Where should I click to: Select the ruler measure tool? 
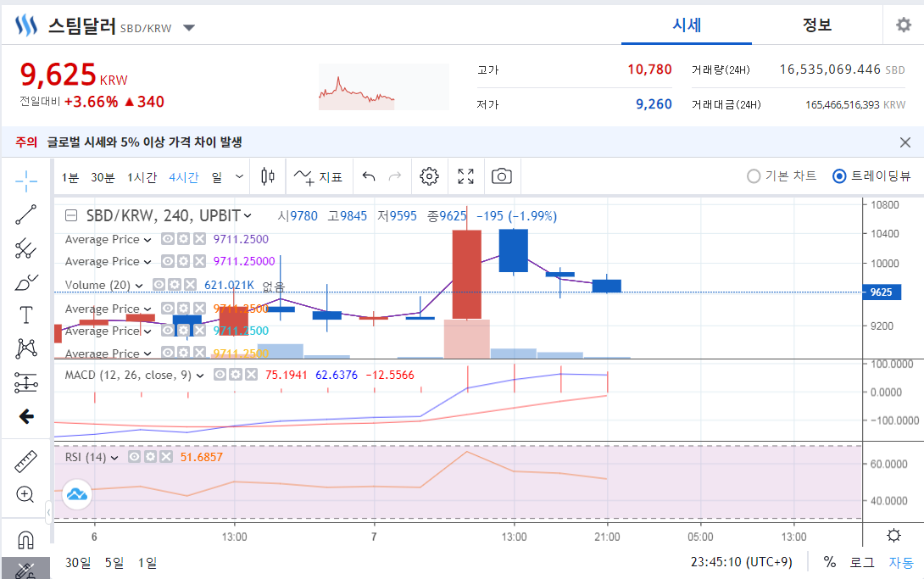[x=26, y=461]
